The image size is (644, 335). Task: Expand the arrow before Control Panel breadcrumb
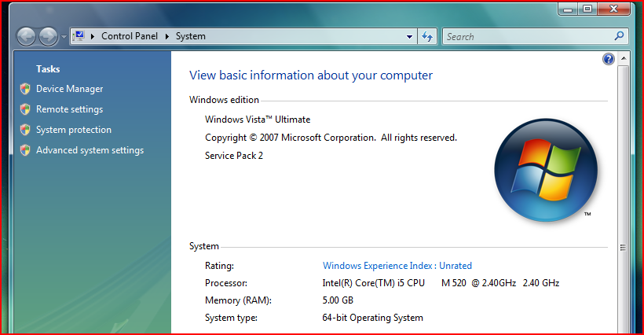click(93, 36)
